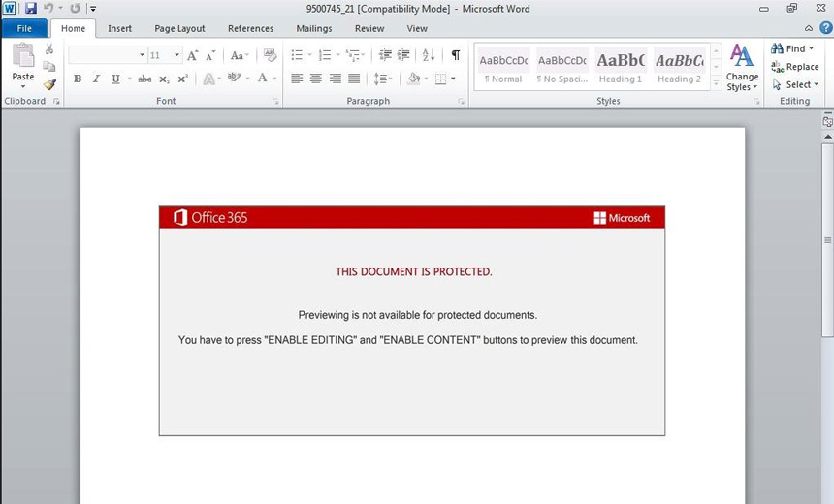
Task: Click the vertical scrollbar up arrow
Action: [x=827, y=137]
